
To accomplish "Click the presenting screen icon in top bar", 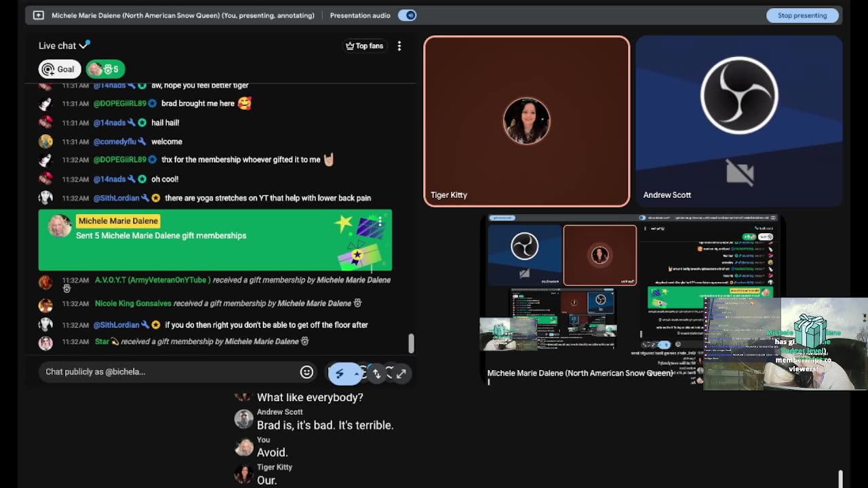I will (39, 15).
